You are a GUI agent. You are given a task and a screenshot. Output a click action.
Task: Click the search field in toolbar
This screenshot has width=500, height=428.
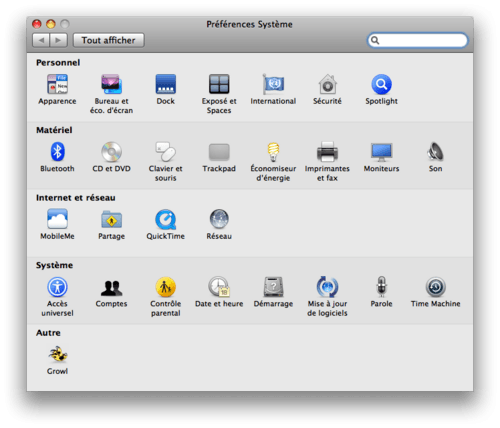418,40
